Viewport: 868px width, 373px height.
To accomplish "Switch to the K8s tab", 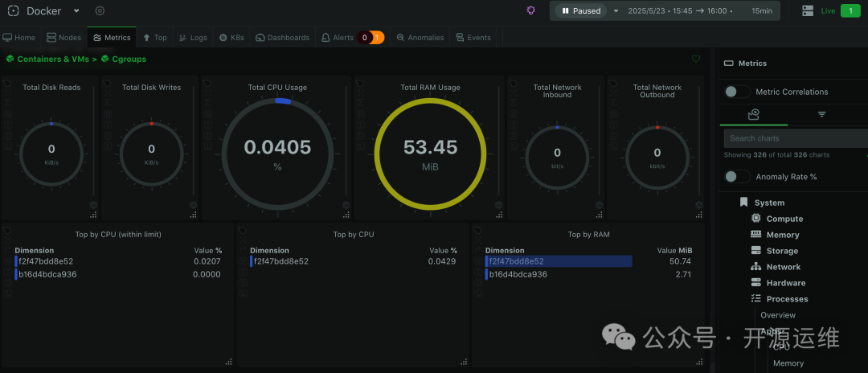I will click(231, 38).
